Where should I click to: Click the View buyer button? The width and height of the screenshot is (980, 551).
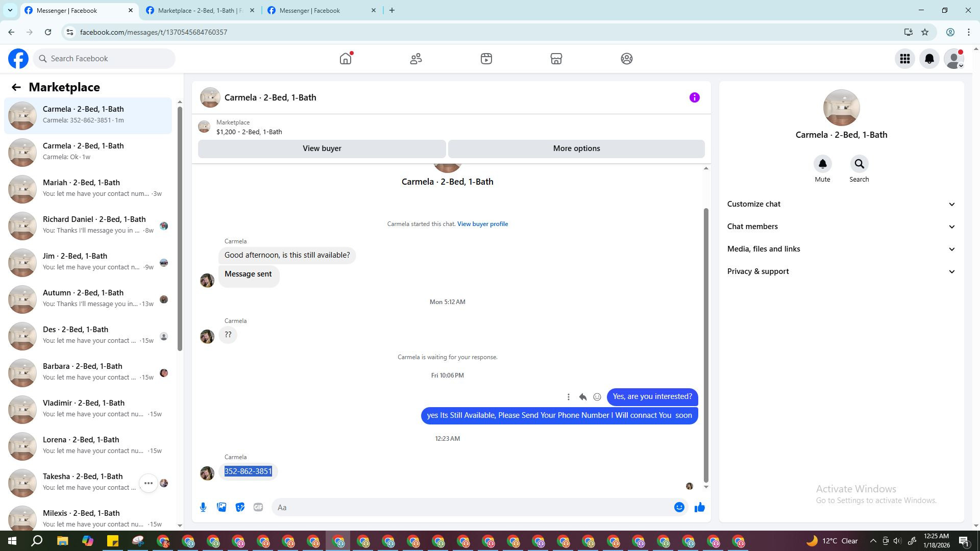[x=322, y=148]
